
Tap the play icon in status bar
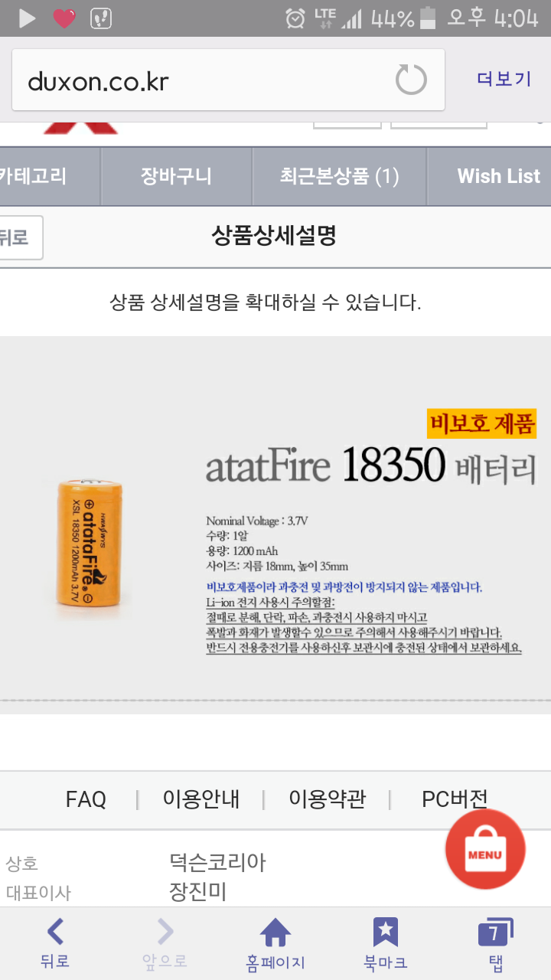pos(27,18)
